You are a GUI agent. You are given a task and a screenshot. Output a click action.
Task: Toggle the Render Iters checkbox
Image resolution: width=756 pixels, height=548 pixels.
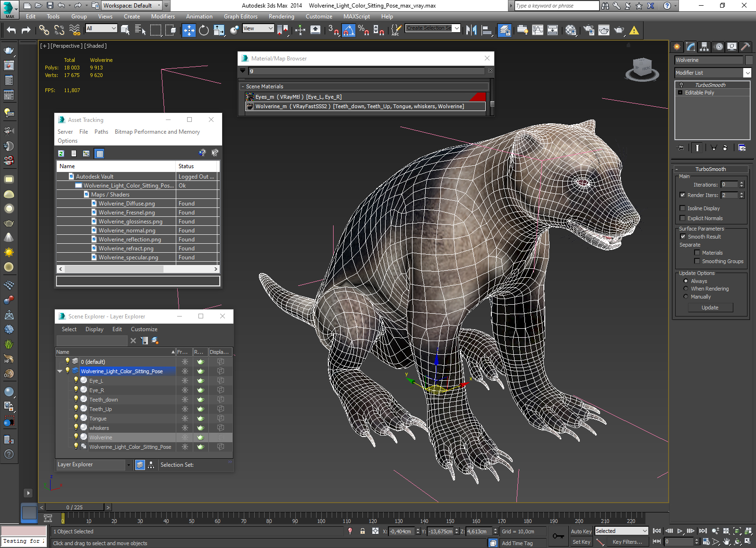(x=682, y=195)
